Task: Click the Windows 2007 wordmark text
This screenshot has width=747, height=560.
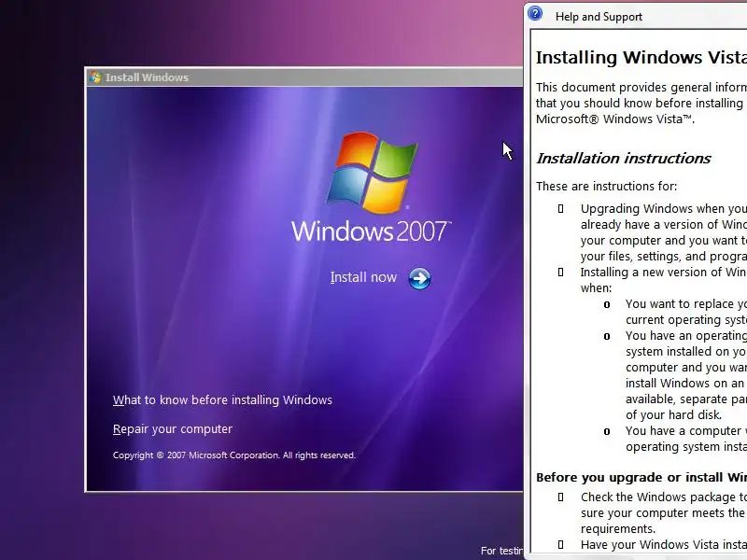Action: point(370,231)
